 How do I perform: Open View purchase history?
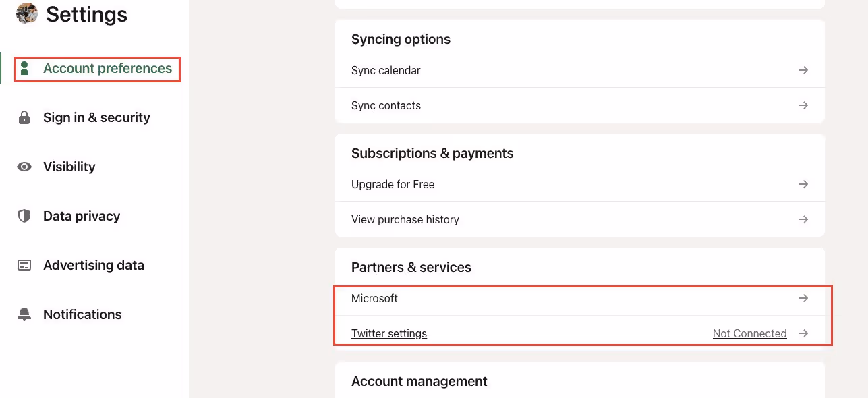click(x=405, y=219)
